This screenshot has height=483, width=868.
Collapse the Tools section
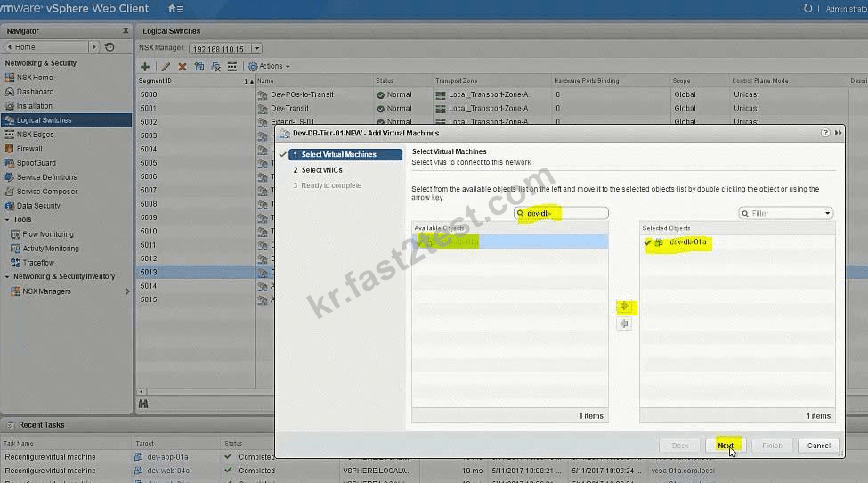pyautogui.click(x=7, y=220)
